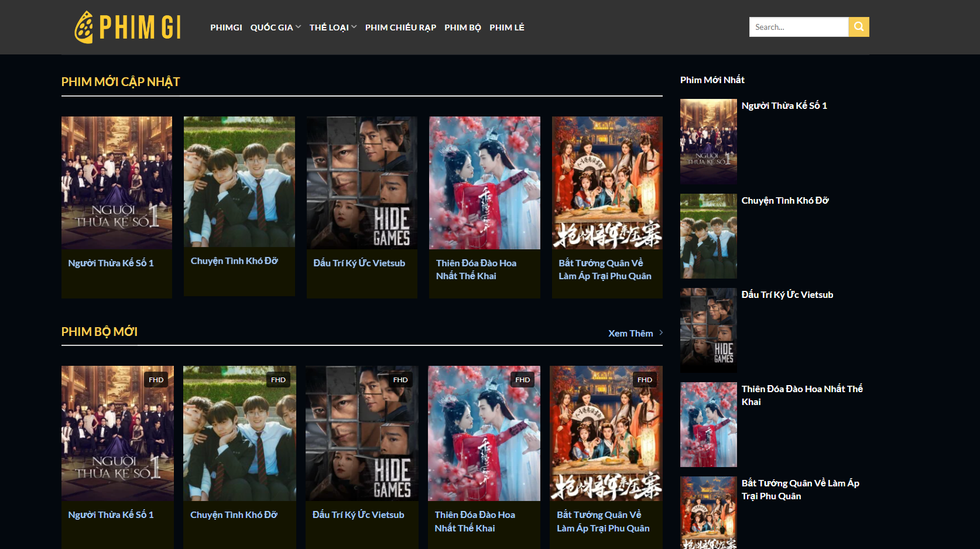
Task: Open Bắt Tướng Quân poster in Phim Bộ Mới
Action: (x=606, y=433)
